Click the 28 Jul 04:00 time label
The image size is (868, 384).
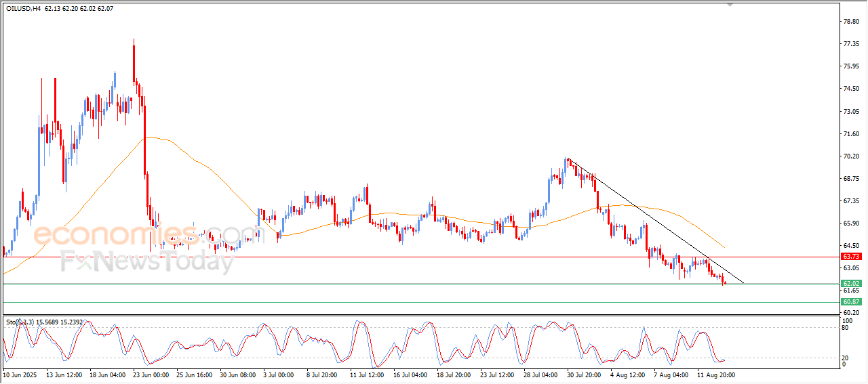pyautogui.click(x=541, y=374)
